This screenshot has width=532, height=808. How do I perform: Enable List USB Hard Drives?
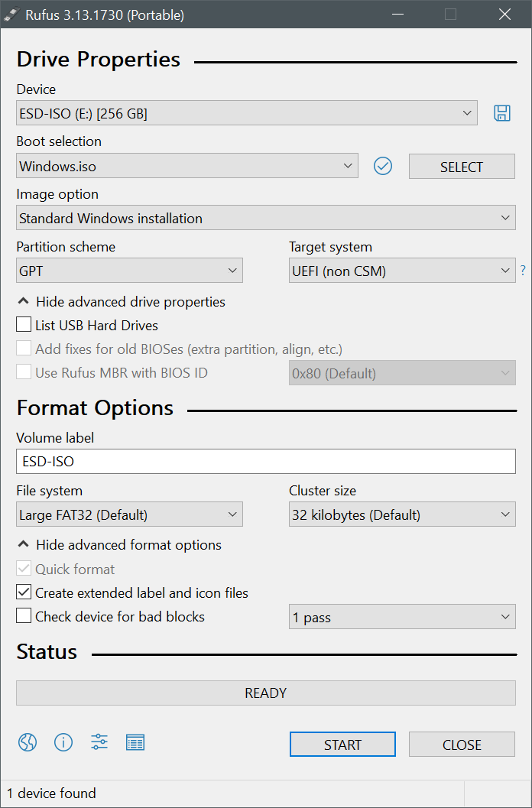(x=24, y=325)
